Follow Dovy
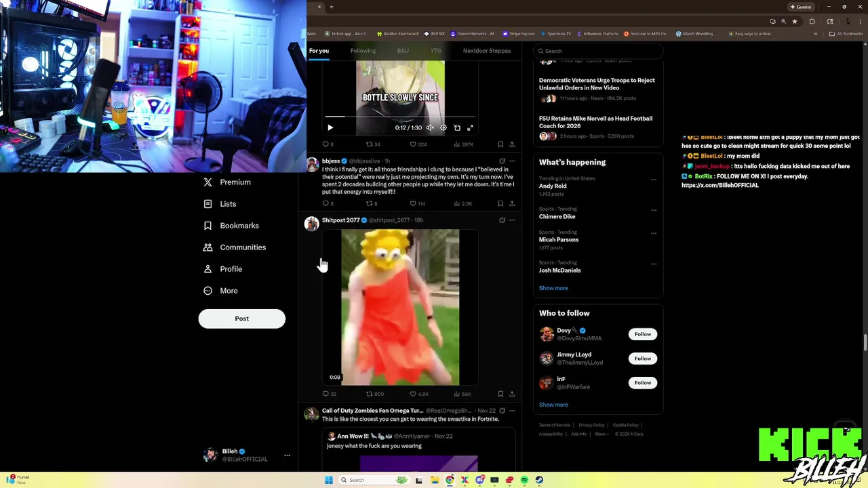 coord(643,334)
